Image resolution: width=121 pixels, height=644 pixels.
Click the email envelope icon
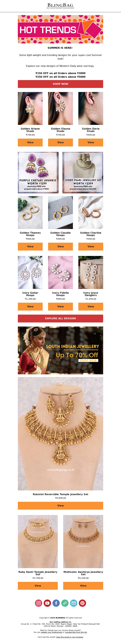click(x=74, y=603)
